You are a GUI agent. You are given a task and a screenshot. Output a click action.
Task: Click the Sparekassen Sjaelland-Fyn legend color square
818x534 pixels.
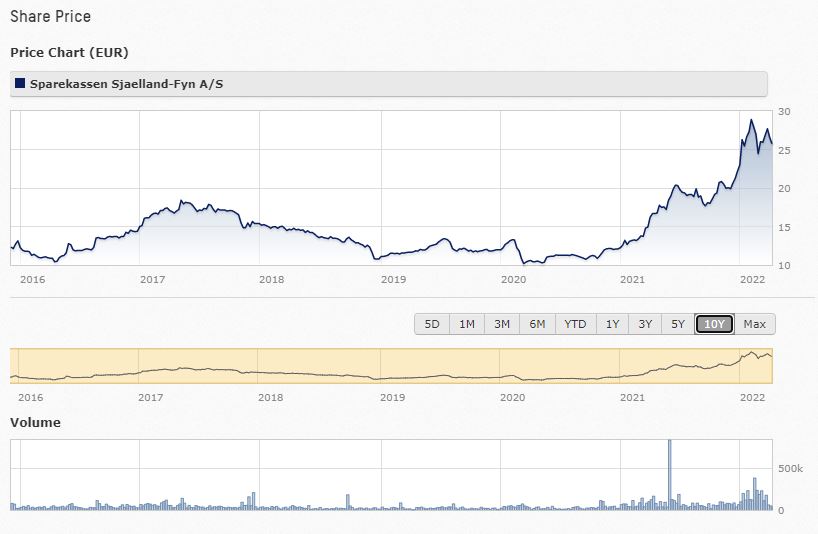point(20,84)
